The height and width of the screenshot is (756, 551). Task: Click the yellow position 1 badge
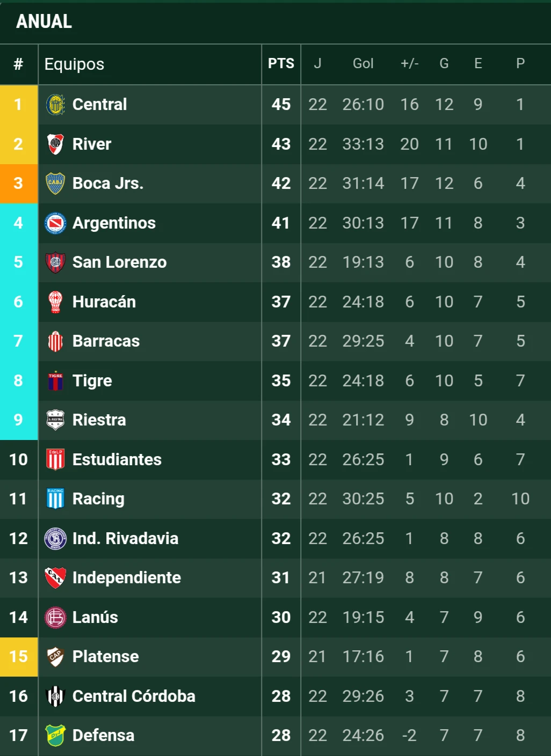tap(19, 105)
